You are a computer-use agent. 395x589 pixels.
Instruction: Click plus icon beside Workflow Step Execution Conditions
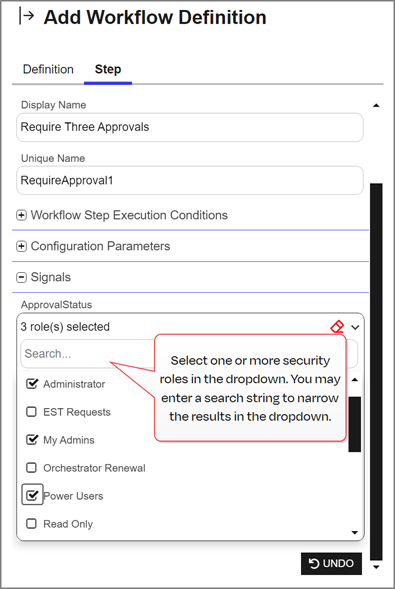point(21,215)
